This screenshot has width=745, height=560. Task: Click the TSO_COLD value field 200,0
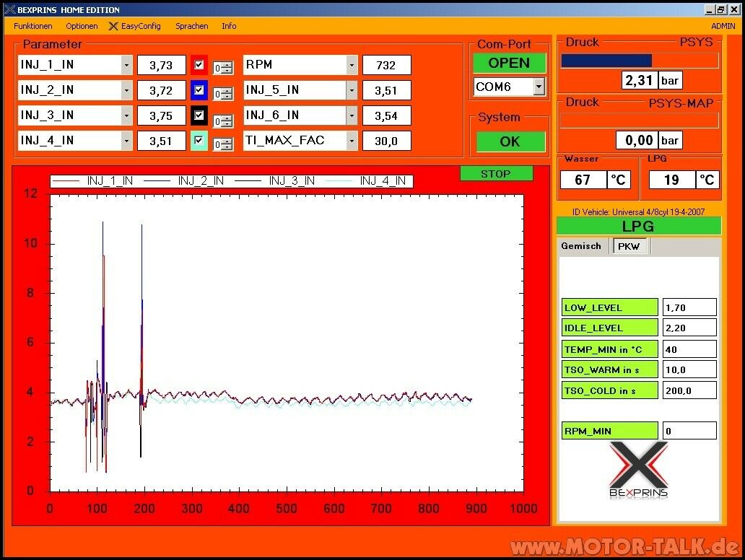(689, 390)
